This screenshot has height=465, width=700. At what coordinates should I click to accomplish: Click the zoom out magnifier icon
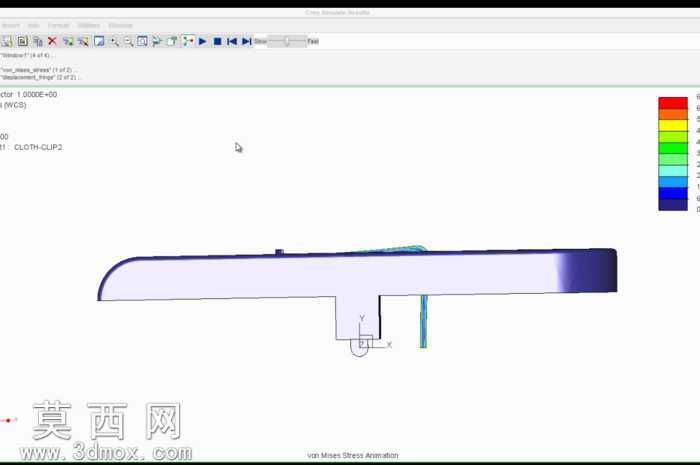[x=129, y=42]
